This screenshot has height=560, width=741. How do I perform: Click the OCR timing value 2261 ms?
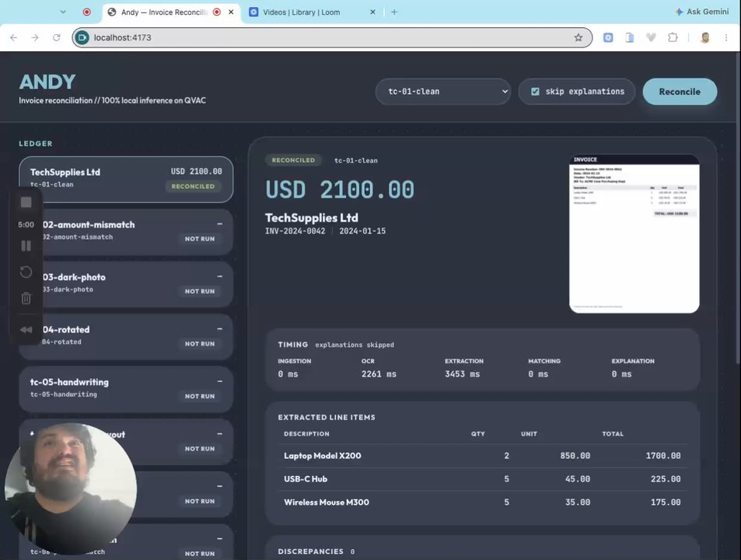[x=379, y=374]
